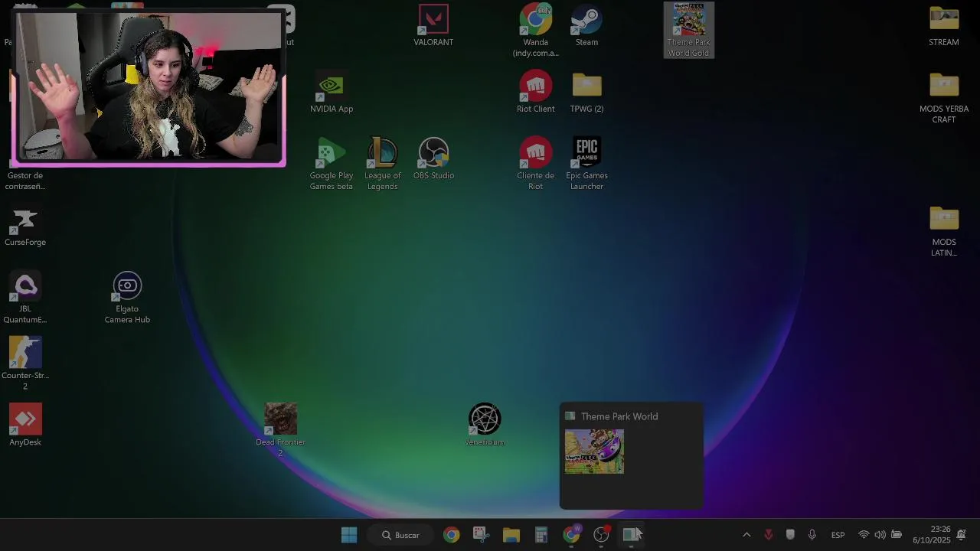Open the AnyDesk desktop shortcut
This screenshot has height=551, width=980.
(25, 425)
